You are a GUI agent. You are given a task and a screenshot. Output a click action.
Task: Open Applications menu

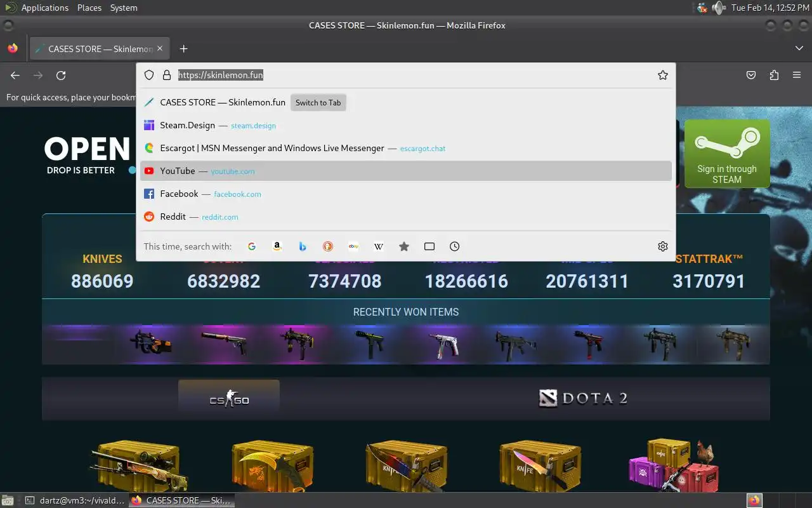pos(44,8)
